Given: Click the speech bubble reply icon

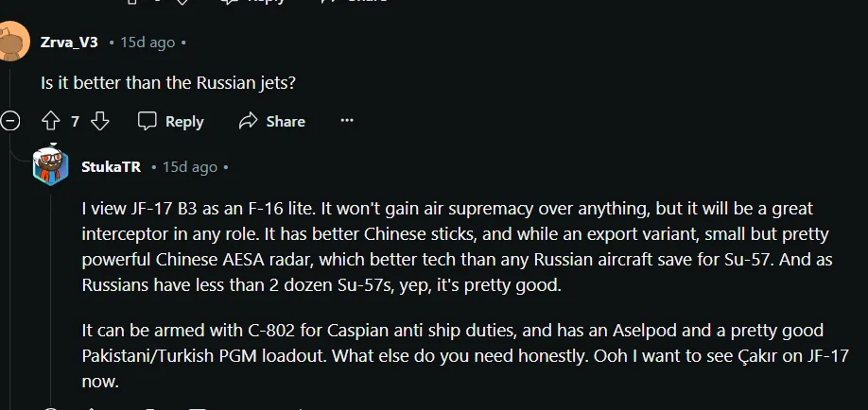Looking at the screenshot, I should click(148, 121).
